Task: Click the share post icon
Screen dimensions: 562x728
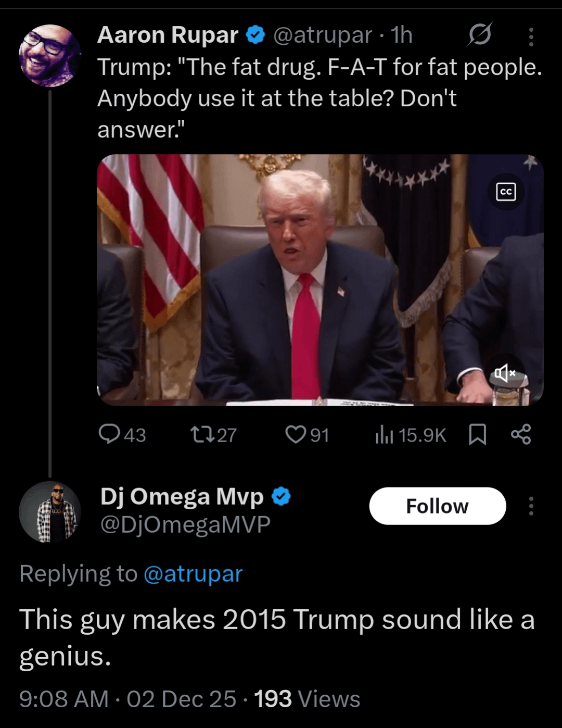Action: 520,434
